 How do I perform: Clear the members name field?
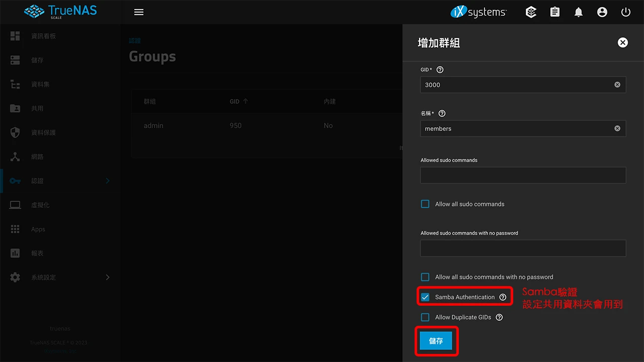[x=617, y=128]
